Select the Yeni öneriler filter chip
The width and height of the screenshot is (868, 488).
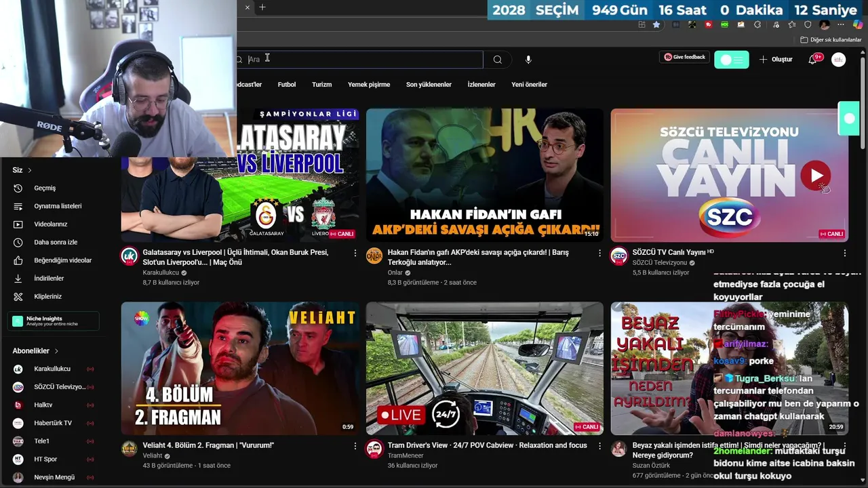(529, 85)
